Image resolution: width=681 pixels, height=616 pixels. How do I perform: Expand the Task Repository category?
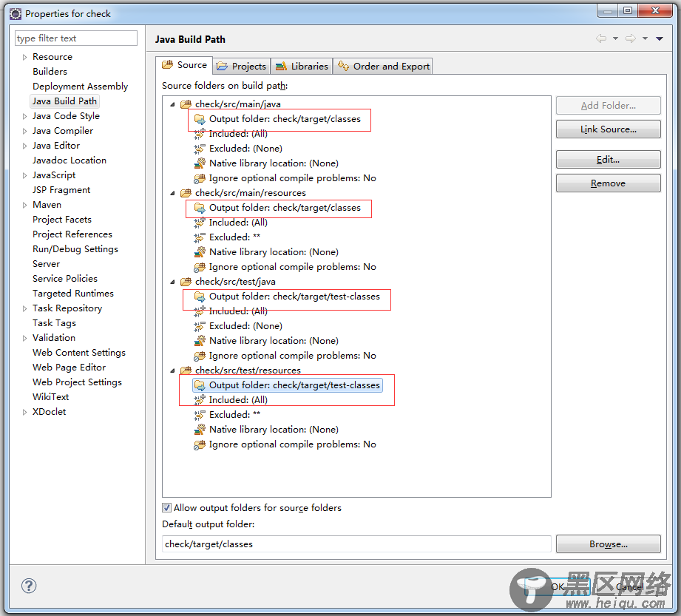[24, 308]
